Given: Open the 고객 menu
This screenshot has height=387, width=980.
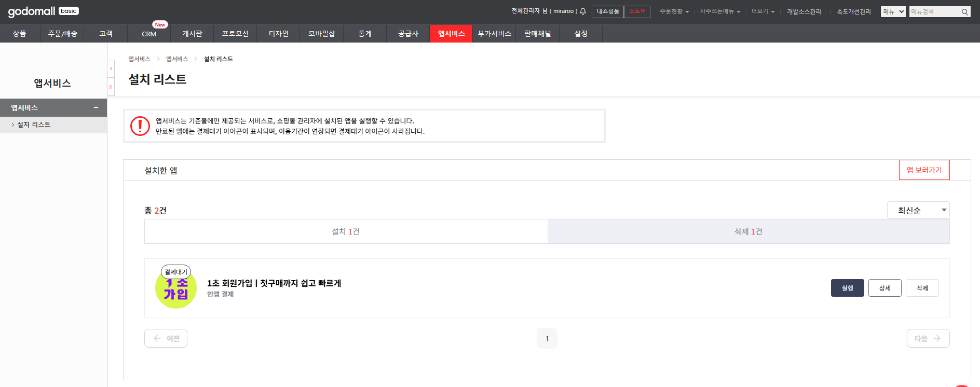Looking at the screenshot, I should click(106, 33).
